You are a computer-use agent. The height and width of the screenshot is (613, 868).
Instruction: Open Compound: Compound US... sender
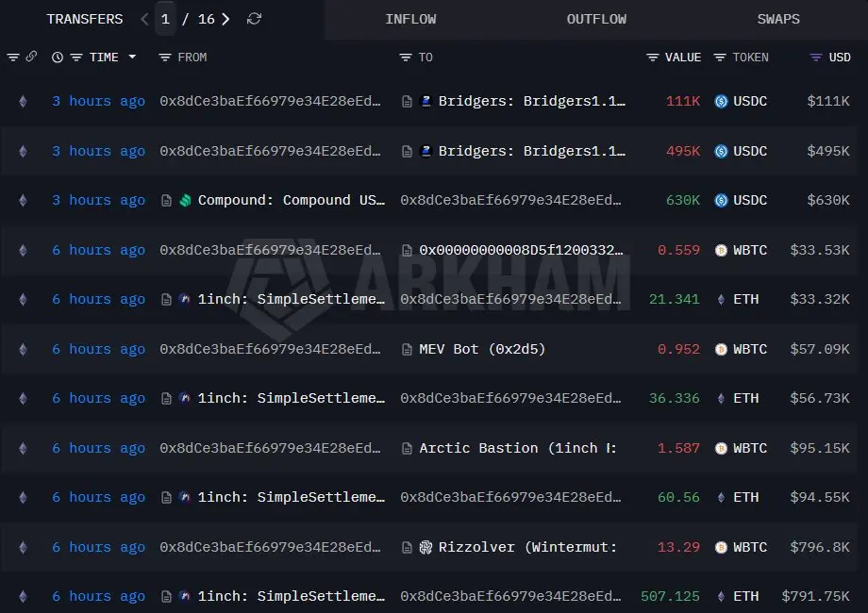292,200
